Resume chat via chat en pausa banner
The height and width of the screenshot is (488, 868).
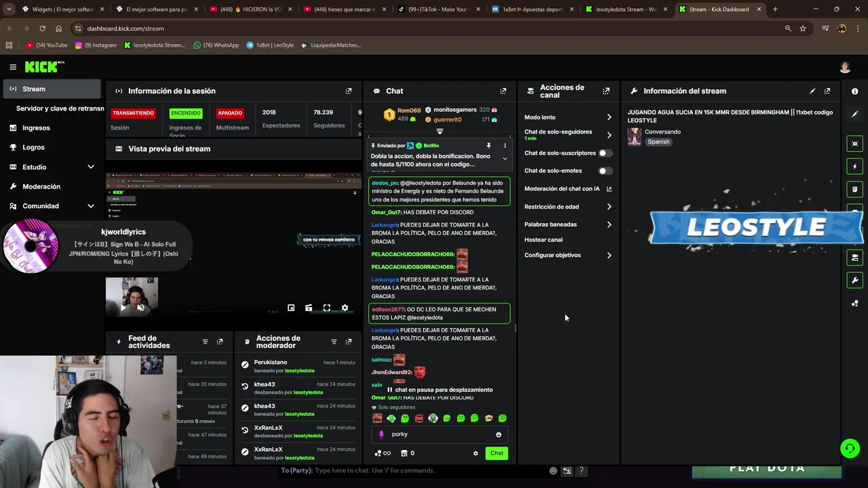tap(439, 390)
